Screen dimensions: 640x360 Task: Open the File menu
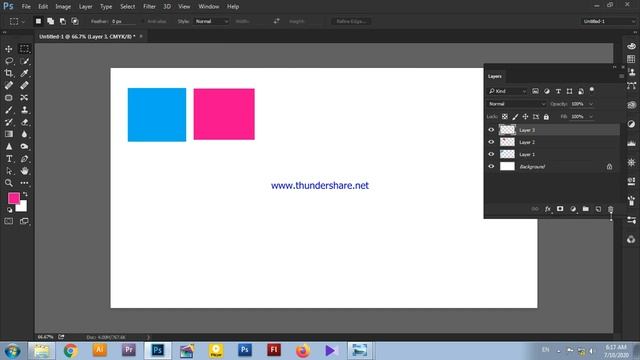26,7
